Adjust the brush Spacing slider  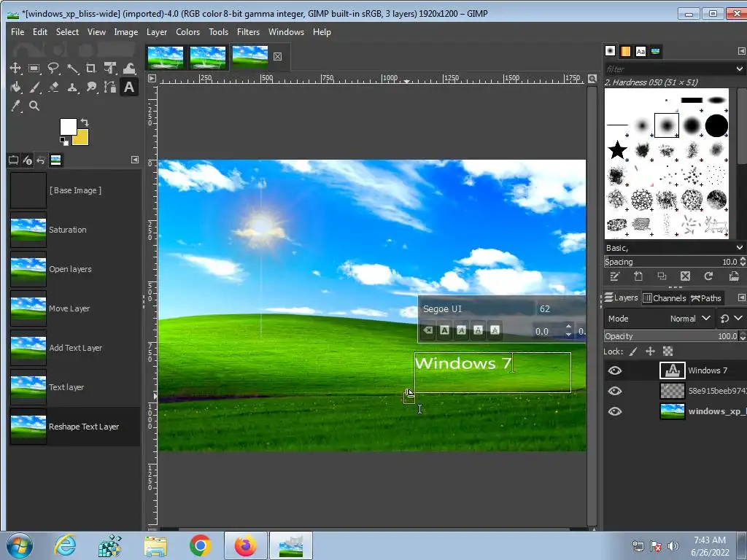pyautogui.click(x=671, y=262)
